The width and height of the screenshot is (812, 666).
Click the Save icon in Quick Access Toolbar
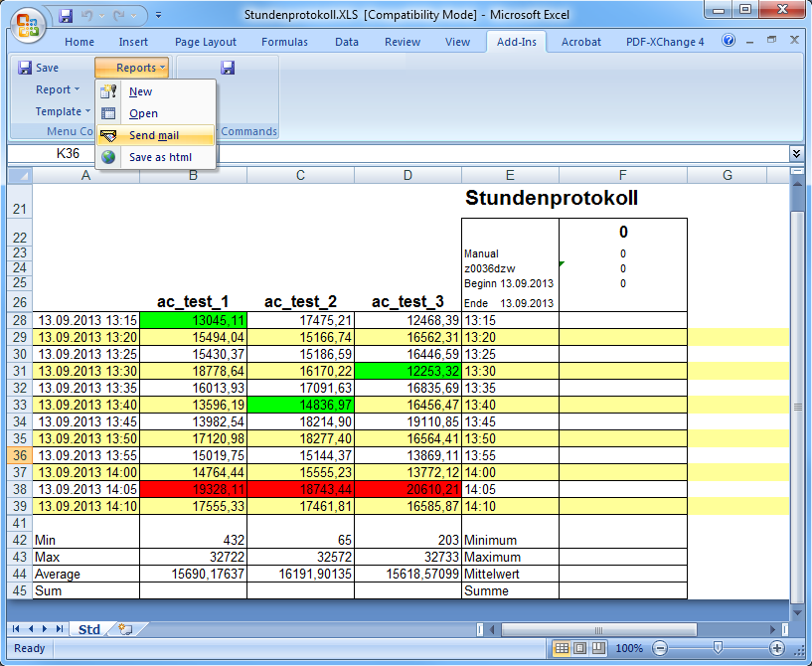point(66,16)
